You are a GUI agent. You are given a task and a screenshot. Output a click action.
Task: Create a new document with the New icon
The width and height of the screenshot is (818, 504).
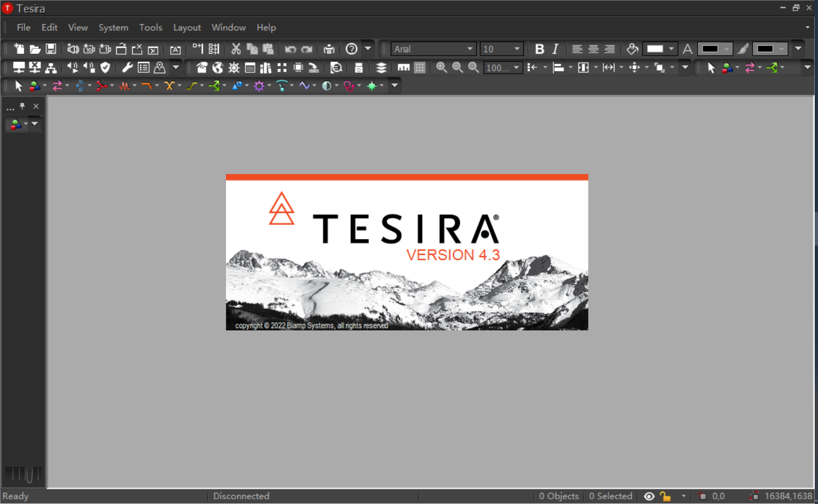click(19, 49)
